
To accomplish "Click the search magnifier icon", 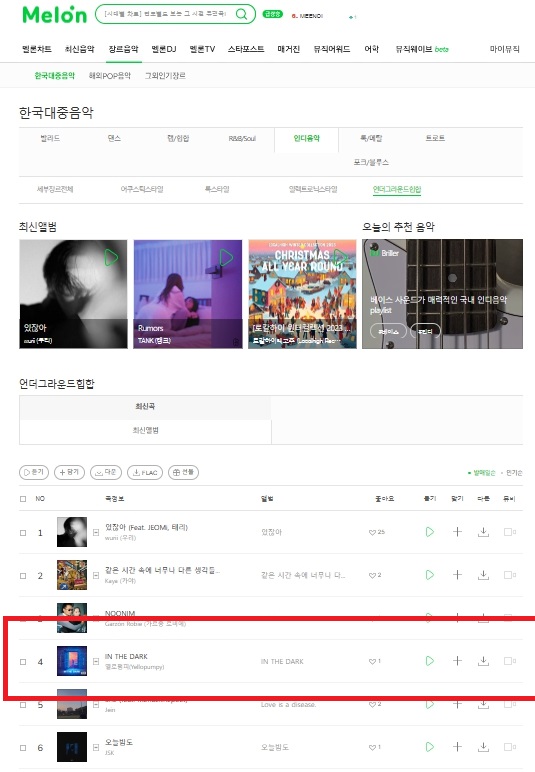I will pos(241,14).
